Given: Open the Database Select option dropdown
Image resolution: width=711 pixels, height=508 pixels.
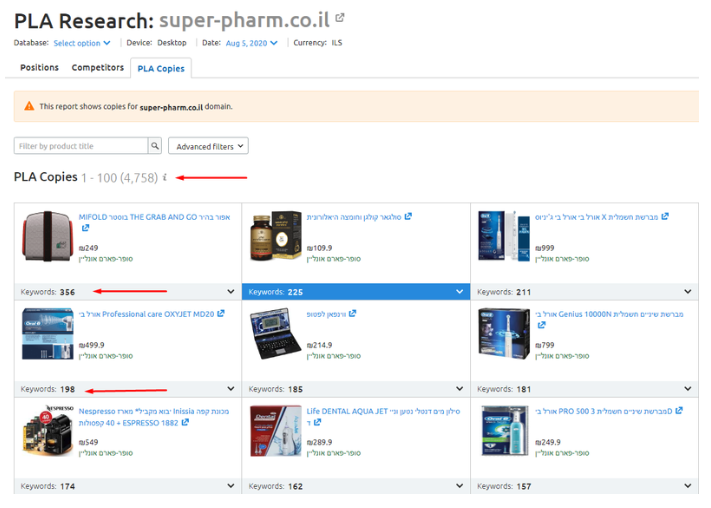Looking at the screenshot, I should tap(82, 43).
